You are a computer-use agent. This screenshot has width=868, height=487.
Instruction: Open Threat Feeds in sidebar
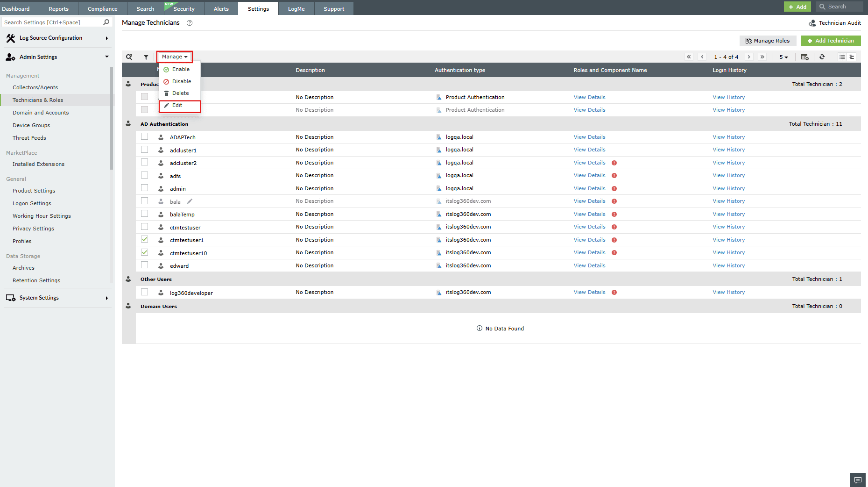point(29,138)
